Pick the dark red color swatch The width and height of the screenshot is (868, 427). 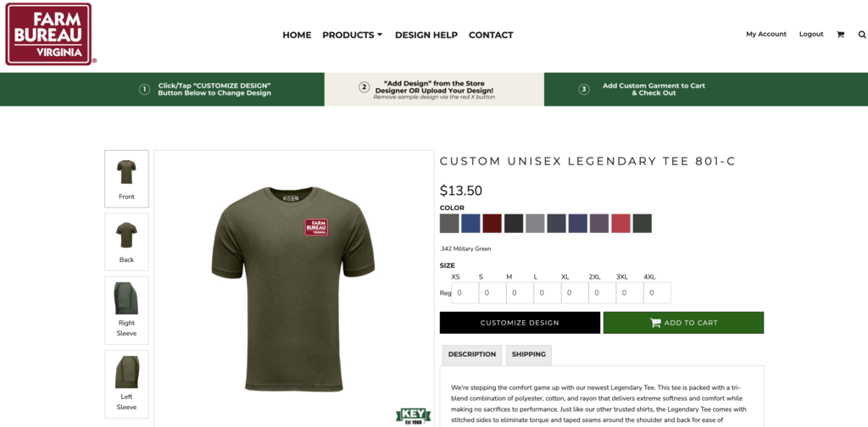pyautogui.click(x=492, y=224)
